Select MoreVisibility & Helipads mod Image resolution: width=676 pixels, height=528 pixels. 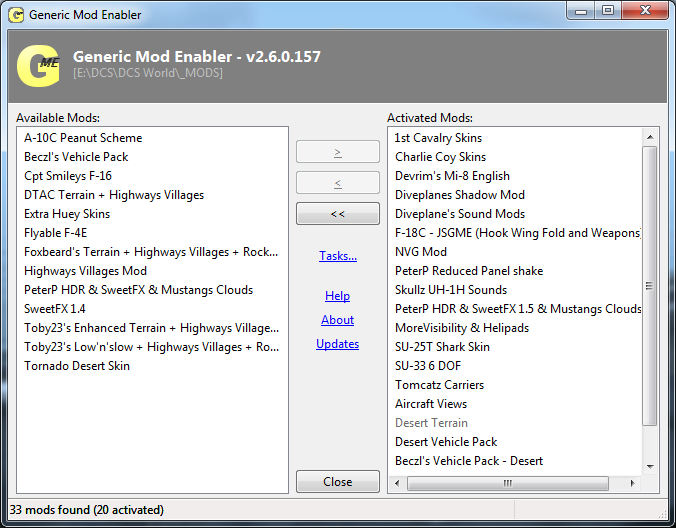[x=462, y=328]
